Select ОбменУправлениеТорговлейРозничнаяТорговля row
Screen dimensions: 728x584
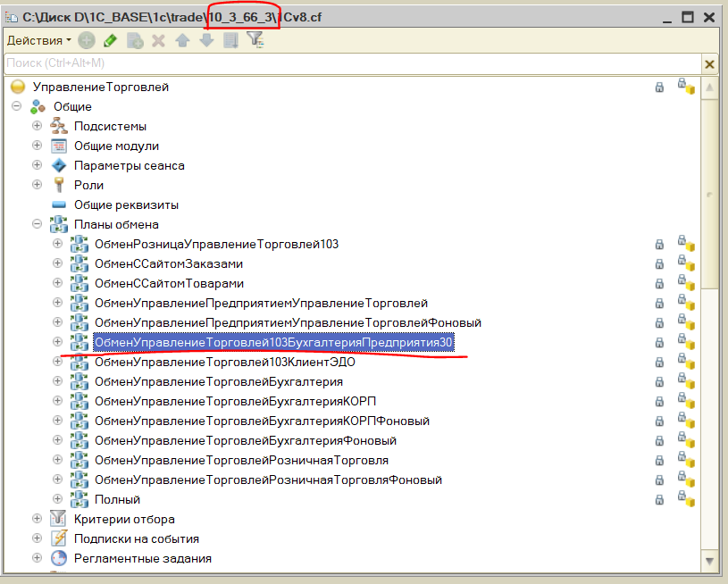coord(241,460)
